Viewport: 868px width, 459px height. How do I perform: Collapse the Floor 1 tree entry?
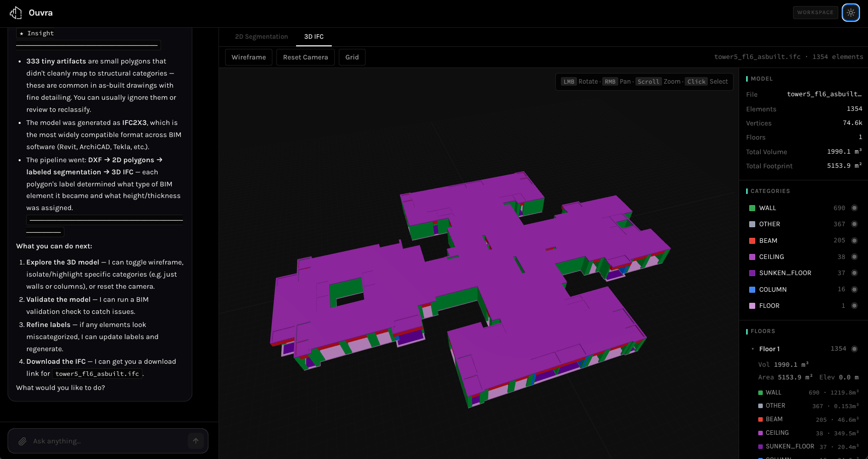click(x=752, y=349)
